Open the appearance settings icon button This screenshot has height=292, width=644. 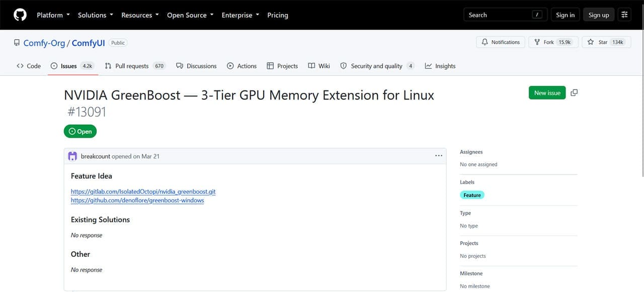624,15
